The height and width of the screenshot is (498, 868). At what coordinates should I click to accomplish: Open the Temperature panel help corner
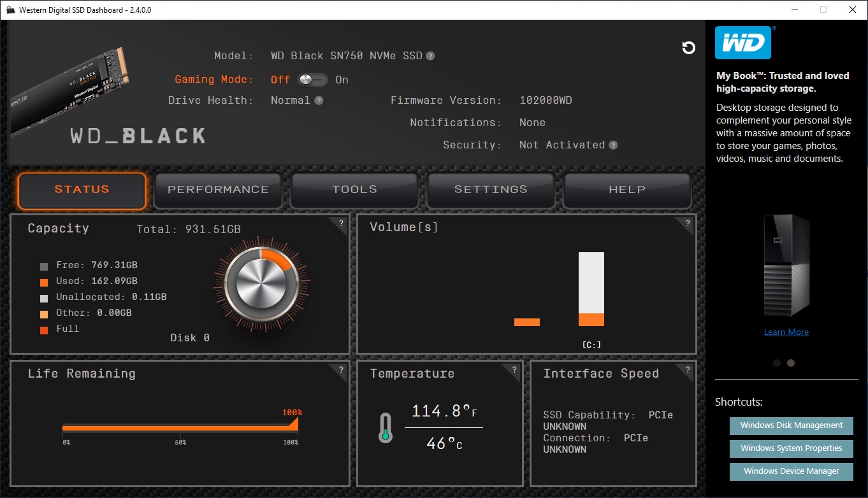(x=514, y=369)
